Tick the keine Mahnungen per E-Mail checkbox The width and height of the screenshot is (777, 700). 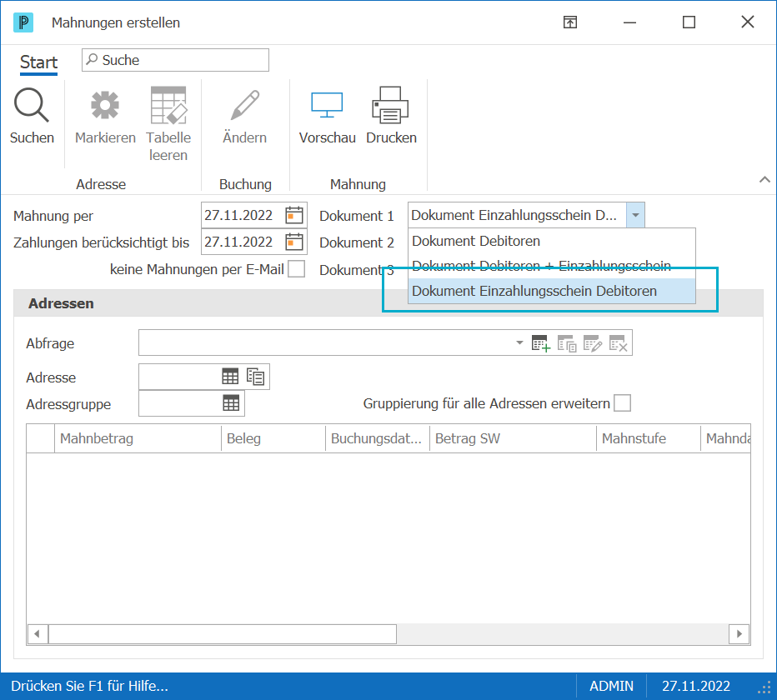(x=296, y=269)
